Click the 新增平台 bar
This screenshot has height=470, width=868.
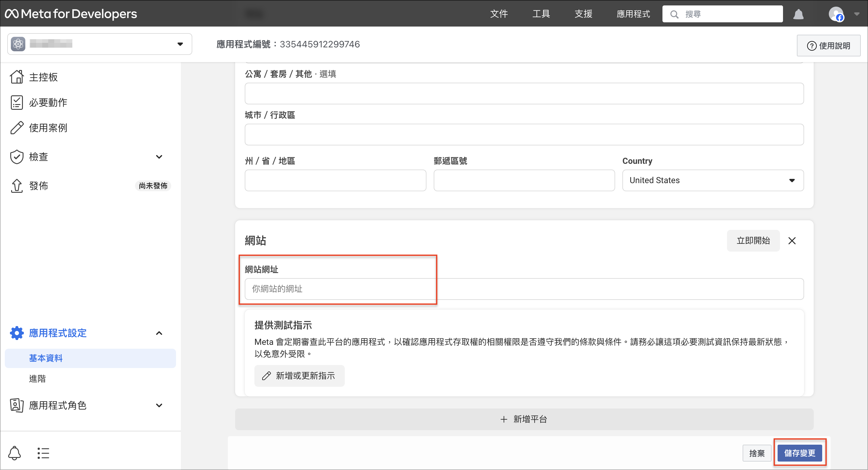[x=524, y=419]
